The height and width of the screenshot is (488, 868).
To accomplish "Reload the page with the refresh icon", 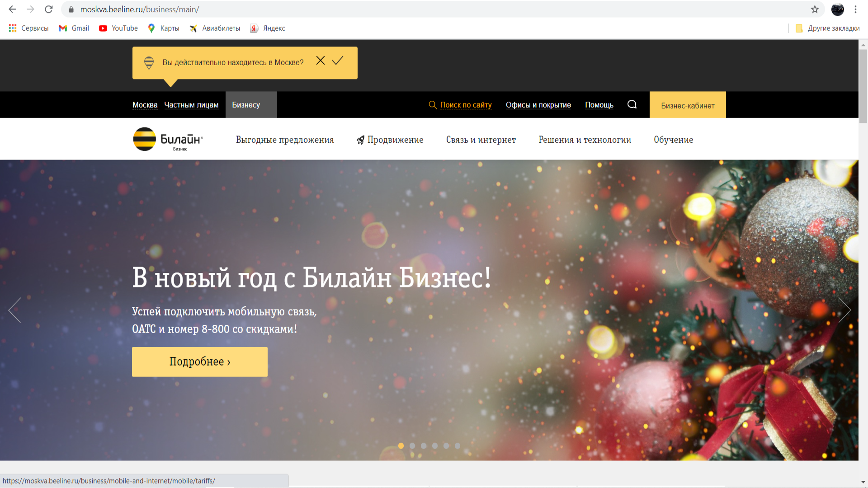I will point(49,9).
